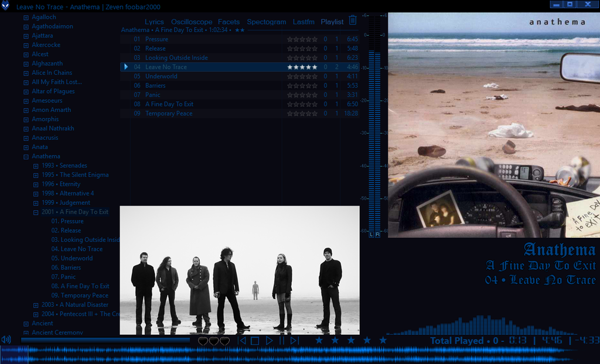Select the Playlist tab
Viewport: 600px width, 364px height.
[332, 22]
